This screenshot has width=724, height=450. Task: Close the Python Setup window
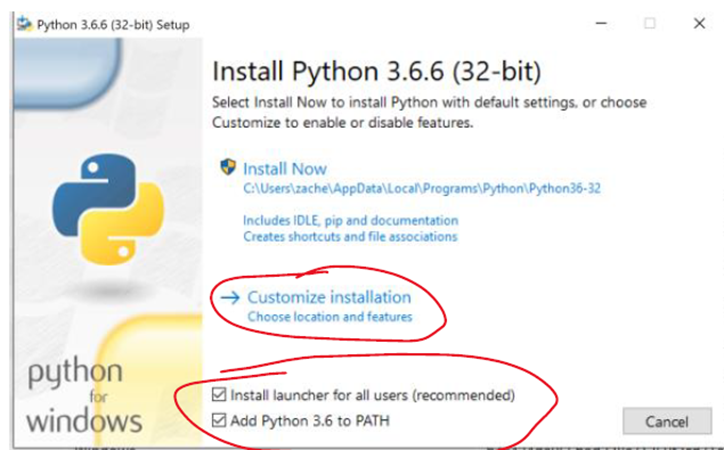point(699,23)
